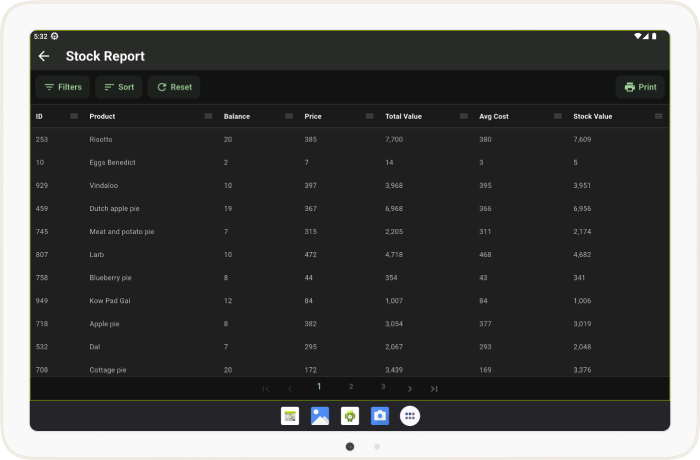Select the Larb product row
700x460 pixels.
pyautogui.click(x=350, y=255)
